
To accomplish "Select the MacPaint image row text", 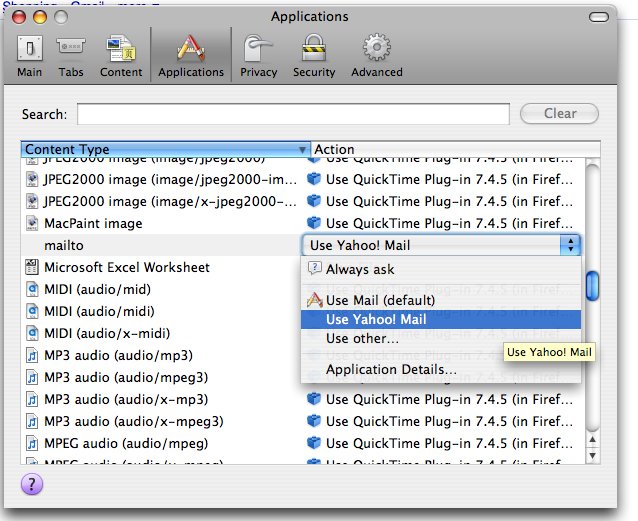I will pos(93,223).
